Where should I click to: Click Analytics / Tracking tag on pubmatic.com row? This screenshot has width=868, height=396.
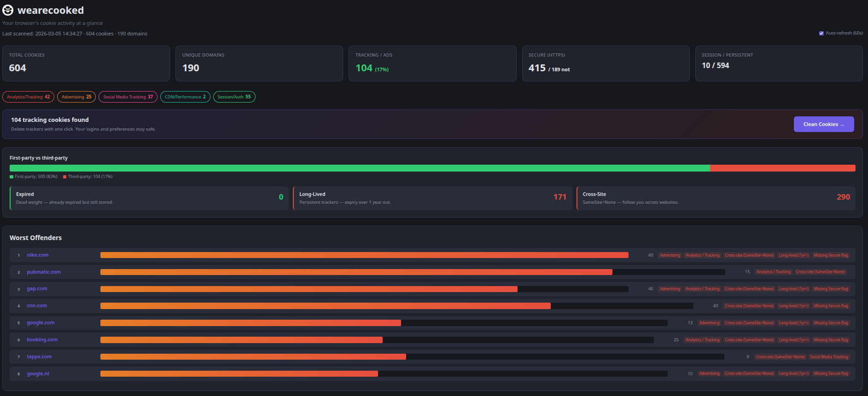point(774,272)
